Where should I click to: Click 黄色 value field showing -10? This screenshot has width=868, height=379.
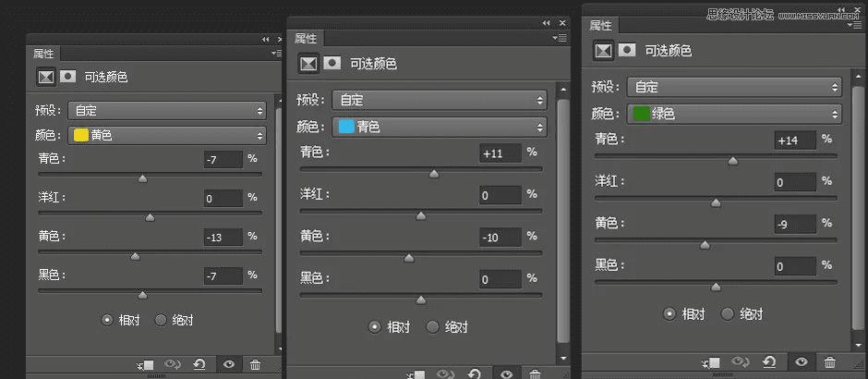(x=500, y=238)
